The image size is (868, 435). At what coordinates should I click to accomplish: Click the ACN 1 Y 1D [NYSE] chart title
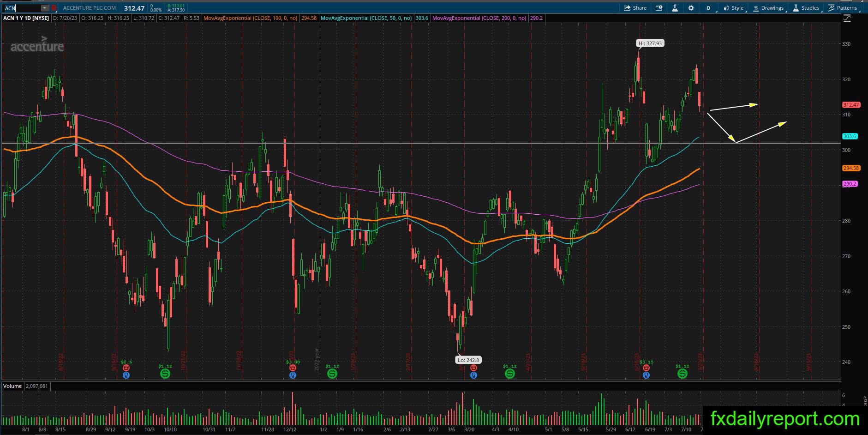(x=26, y=18)
